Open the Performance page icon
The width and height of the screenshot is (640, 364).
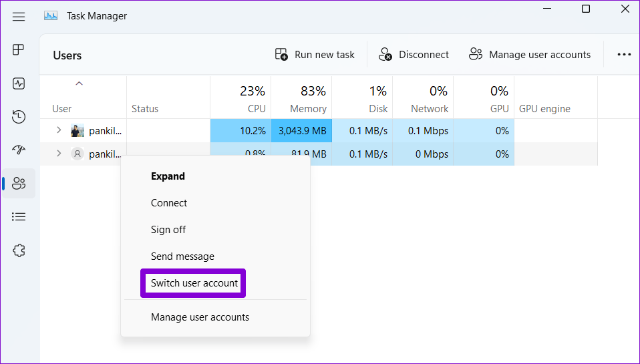pyautogui.click(x=18, y=83)
